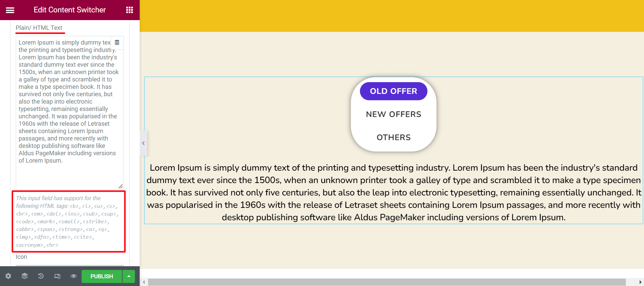Image resolution: width=644 pixels, height=286 pixels.
Task: Publish the page
Action: (101, 276)
